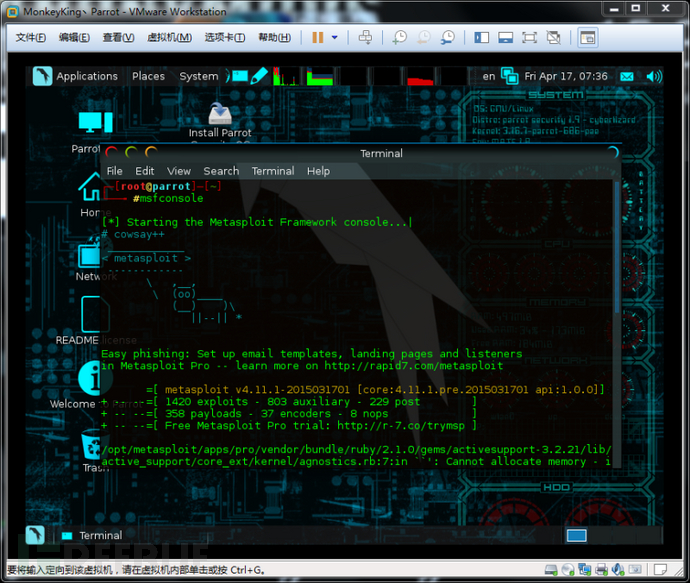Click the blue circle at terminal title right

click(x=613, y=152)
